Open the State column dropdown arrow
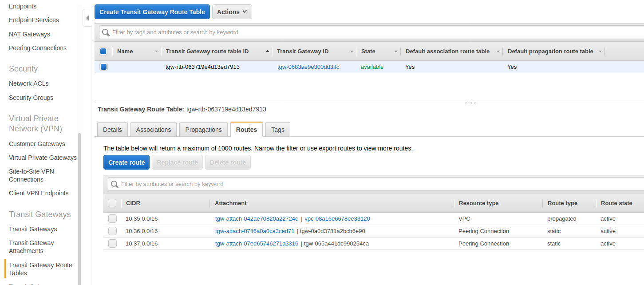 coord(396,51)
